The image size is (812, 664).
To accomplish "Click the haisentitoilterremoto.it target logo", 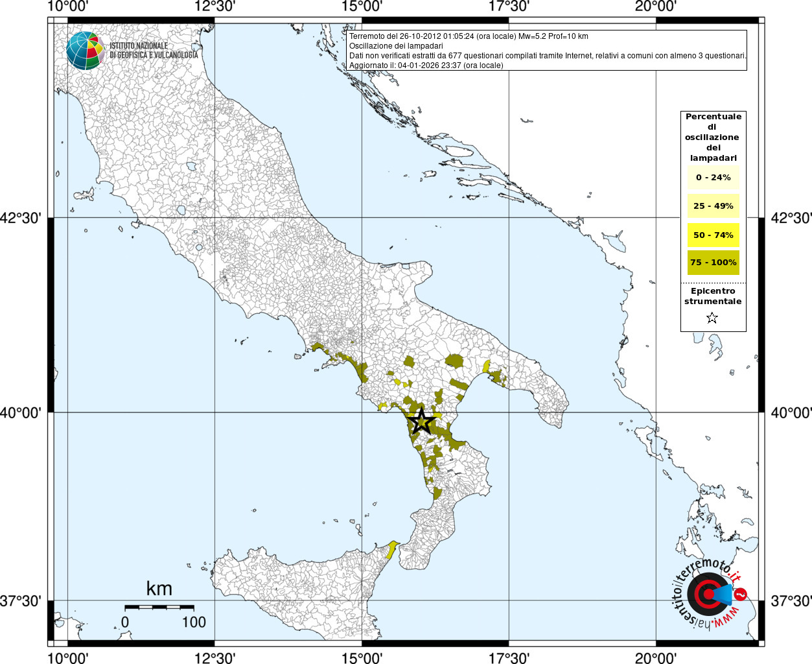I will (x=710, y=593).
